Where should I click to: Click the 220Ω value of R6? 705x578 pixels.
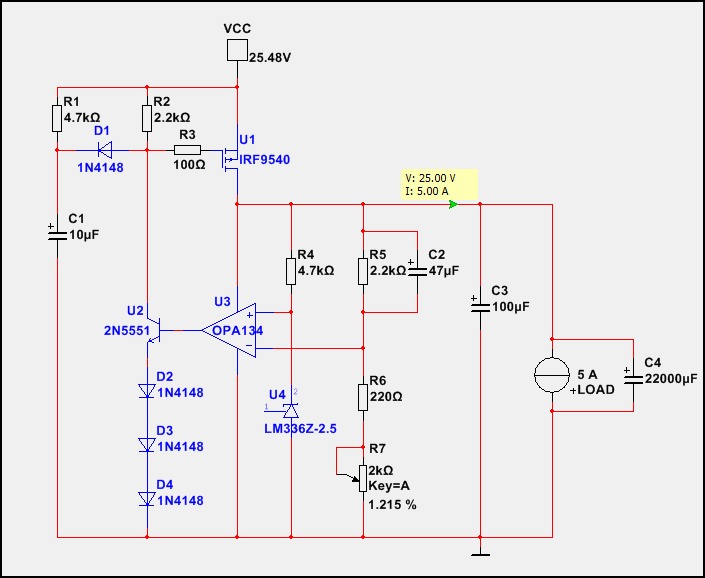point(386,397)
